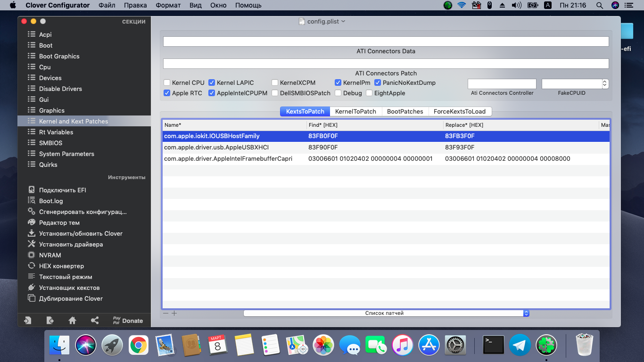This screenshot has width=644, height=362.
Task: Select Установить/обновить Clover tool
Action: click(x=81, y=233)
